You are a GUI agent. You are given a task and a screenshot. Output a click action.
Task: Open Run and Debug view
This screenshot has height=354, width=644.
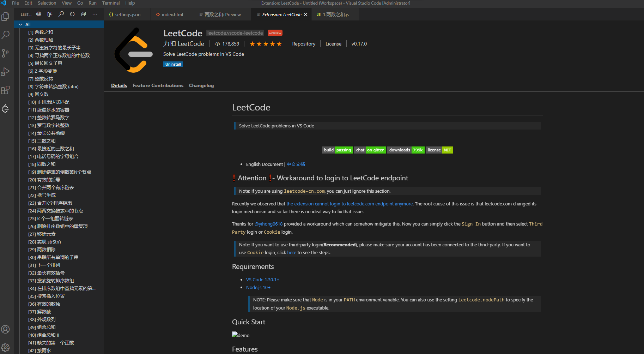[6, 72]
